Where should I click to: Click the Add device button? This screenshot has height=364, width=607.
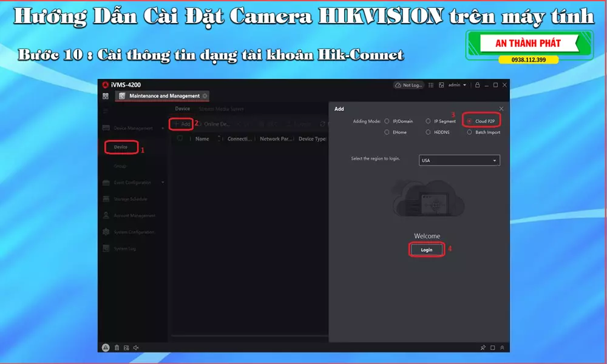click(x=181, y=124)
